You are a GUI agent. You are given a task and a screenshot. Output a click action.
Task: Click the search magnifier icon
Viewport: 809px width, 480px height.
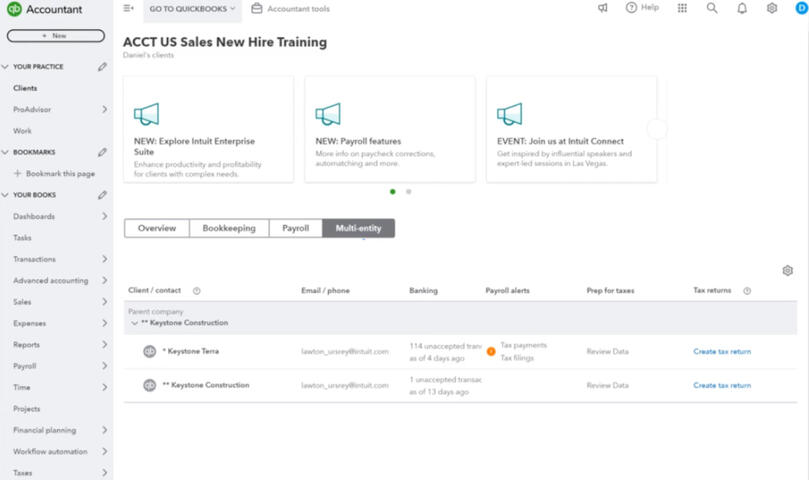tap(712, 8)
